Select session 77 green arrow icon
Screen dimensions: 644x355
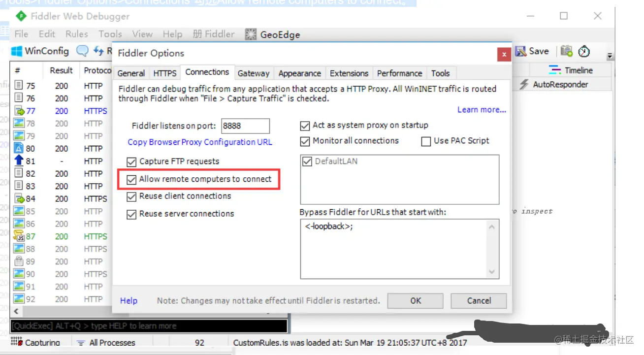19,111
